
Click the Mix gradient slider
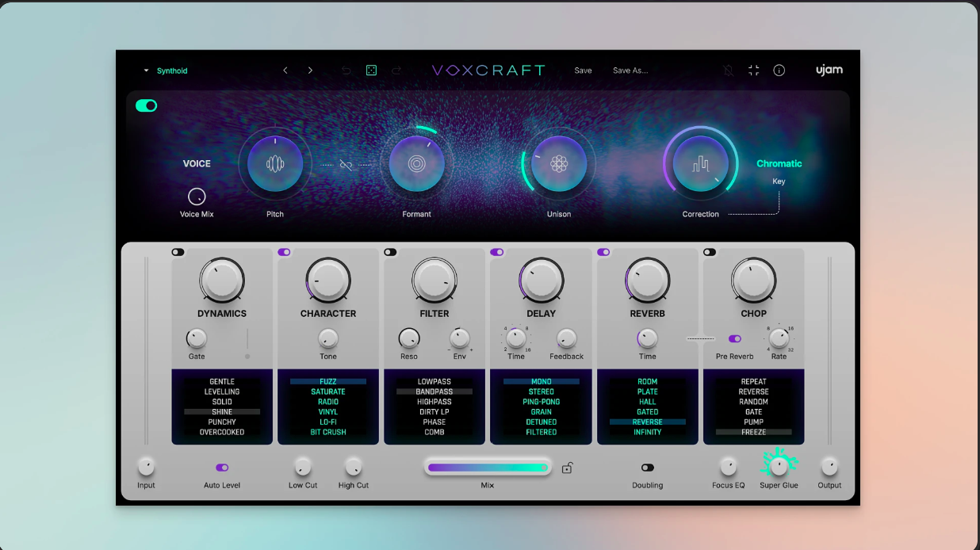pyautogui.click(x=488, y=468)
